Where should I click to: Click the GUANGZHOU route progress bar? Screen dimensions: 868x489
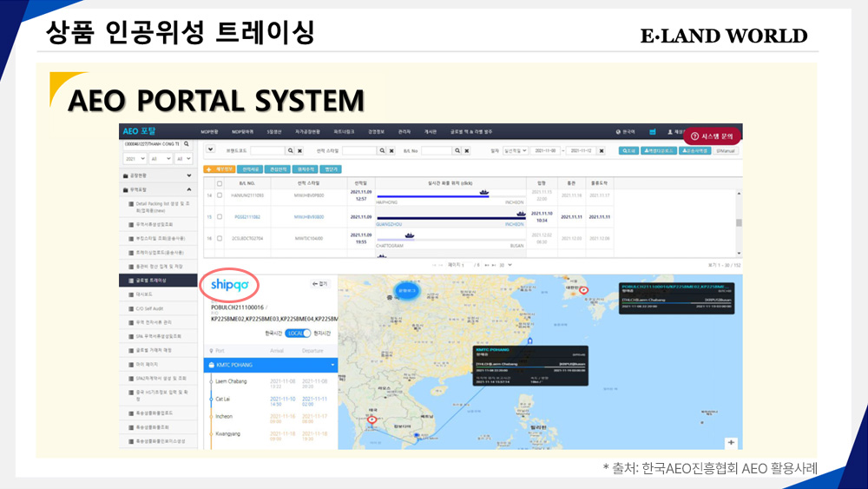tap(450, 218)
